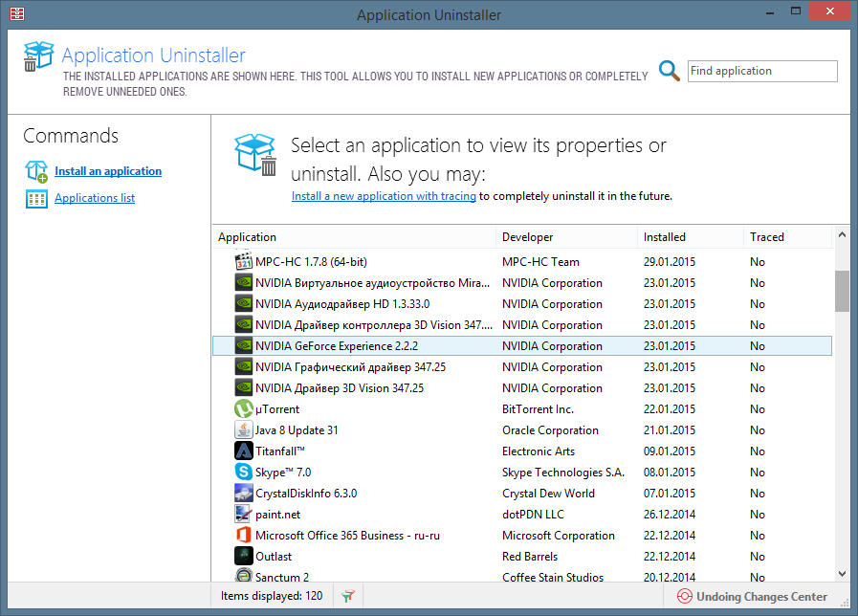This screenshot has width=858, height=616.
Task: Click Crystal Dew World developer cell
Action: [548, 494]
